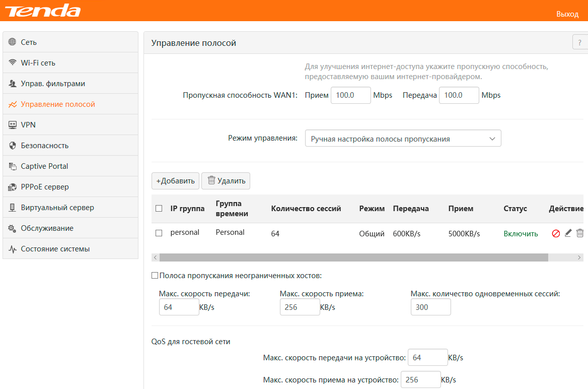Screen dimensions: 588x389
Task: Open the Captive Portal menu item
Action: point(70,166)
